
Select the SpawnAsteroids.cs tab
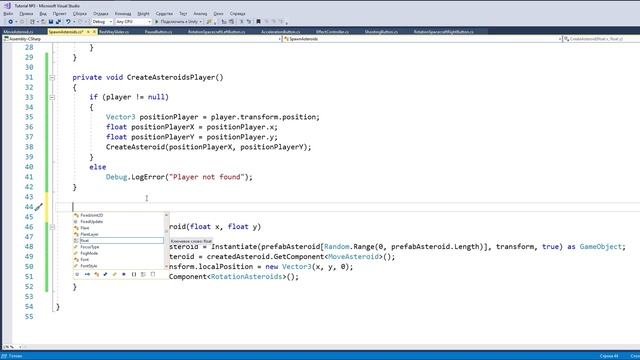(66, 31)
